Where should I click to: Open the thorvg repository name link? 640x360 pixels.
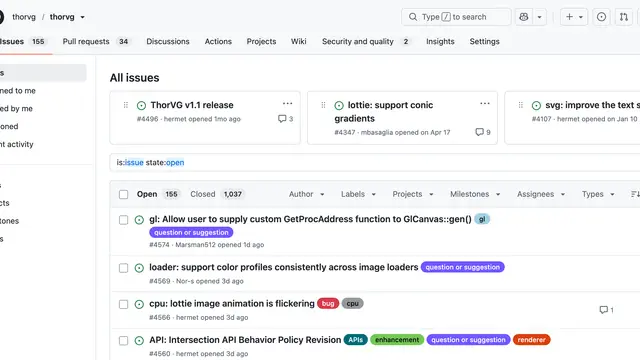coord(62,17)
